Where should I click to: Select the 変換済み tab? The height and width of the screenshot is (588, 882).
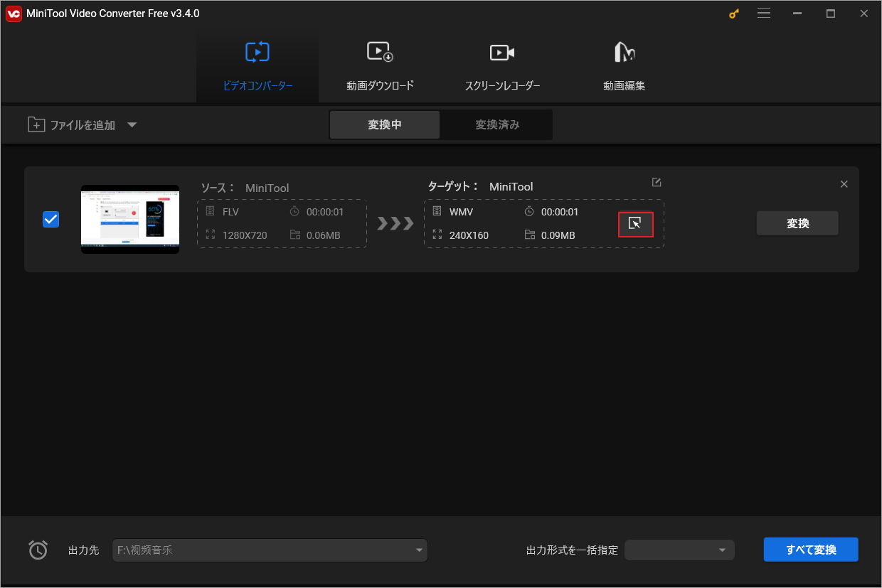[x=497, y=124]
